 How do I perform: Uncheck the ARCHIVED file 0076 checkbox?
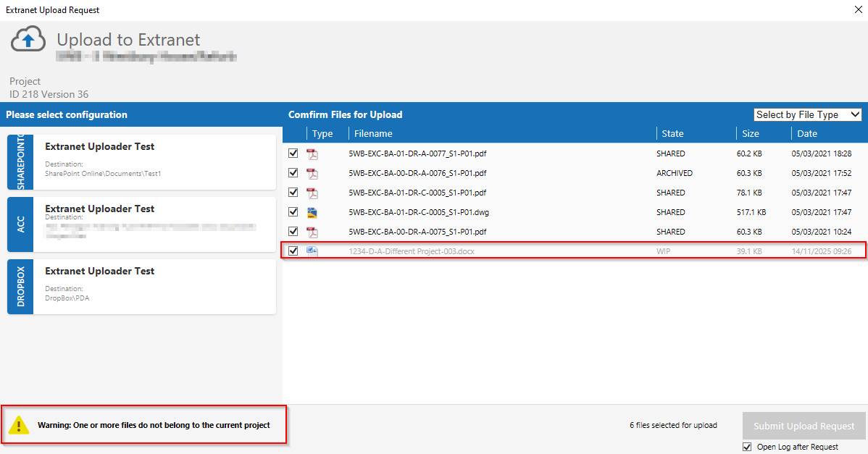tap(293, 173)
